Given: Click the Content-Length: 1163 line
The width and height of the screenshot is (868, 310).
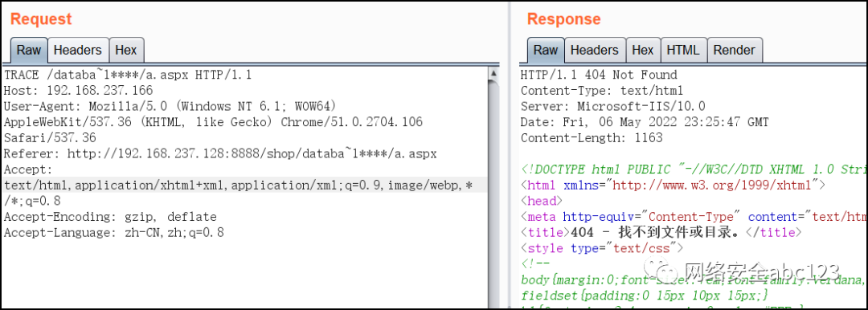Looking at the screenshot, I should point(592,138).
